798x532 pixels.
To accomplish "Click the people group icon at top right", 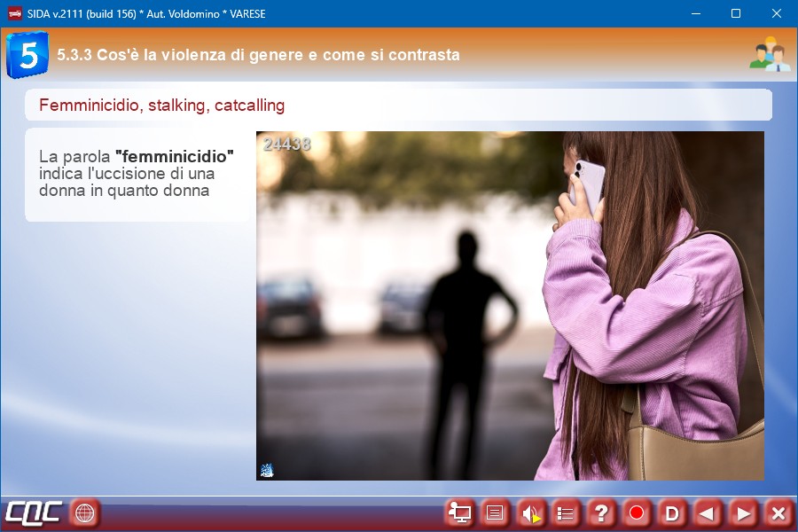I will (768, 54).
